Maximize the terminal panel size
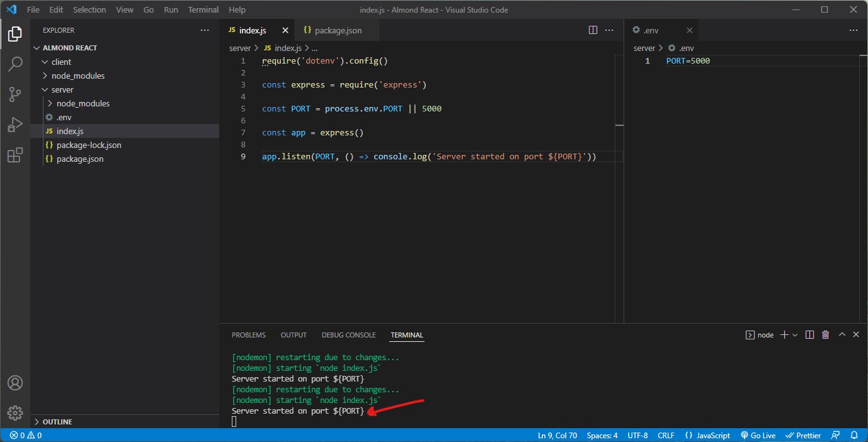Screen dimensions: 868x442 tap(842, 335)
